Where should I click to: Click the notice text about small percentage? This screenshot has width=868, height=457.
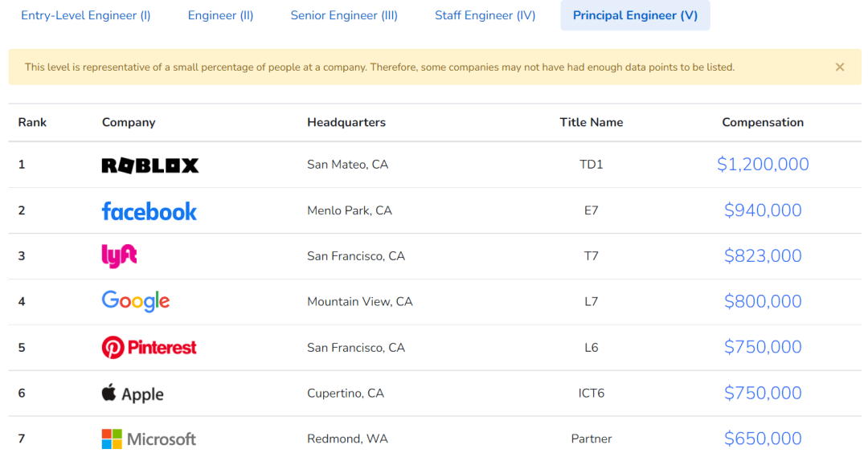(379, 67)
